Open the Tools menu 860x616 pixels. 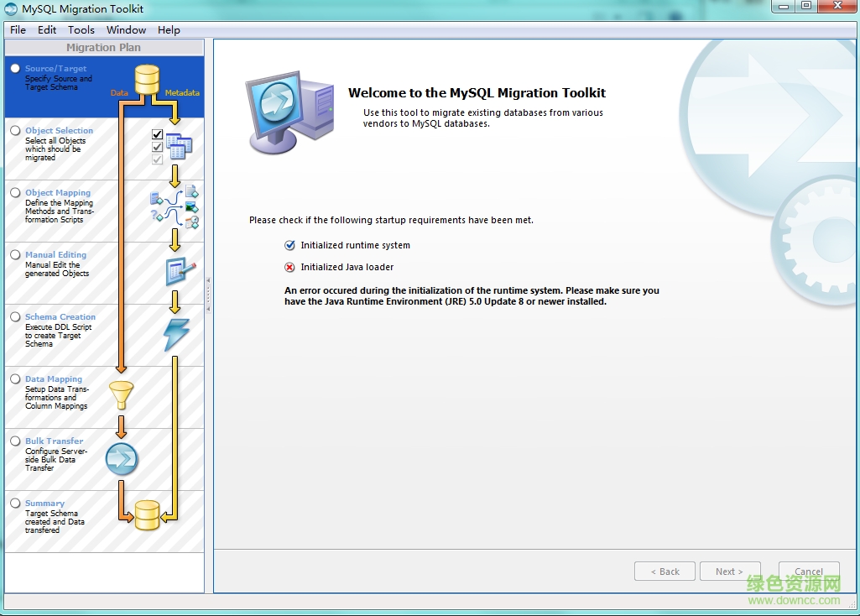click(81, 29)
